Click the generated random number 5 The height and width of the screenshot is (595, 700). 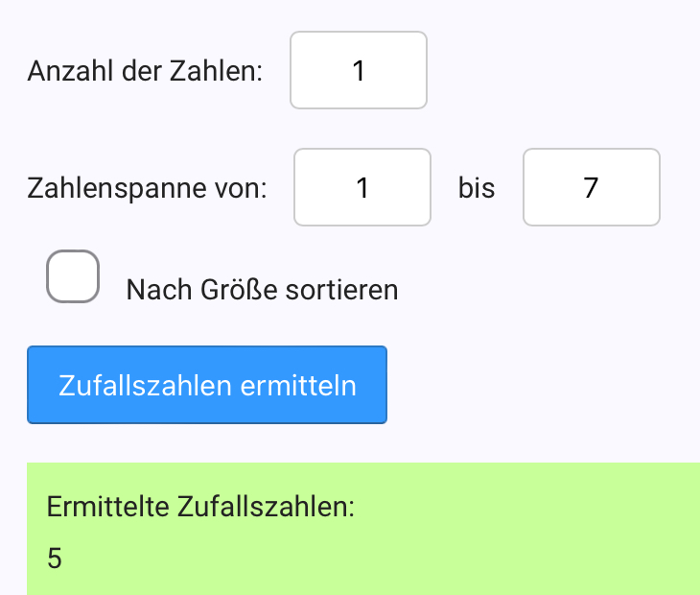pos(55,559)
